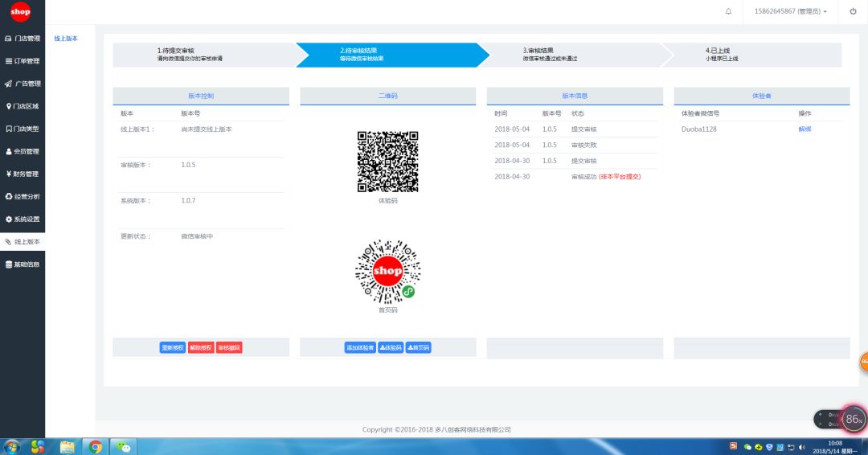
Task: Click the WeChat system tray icon
Action: point(747,447)
